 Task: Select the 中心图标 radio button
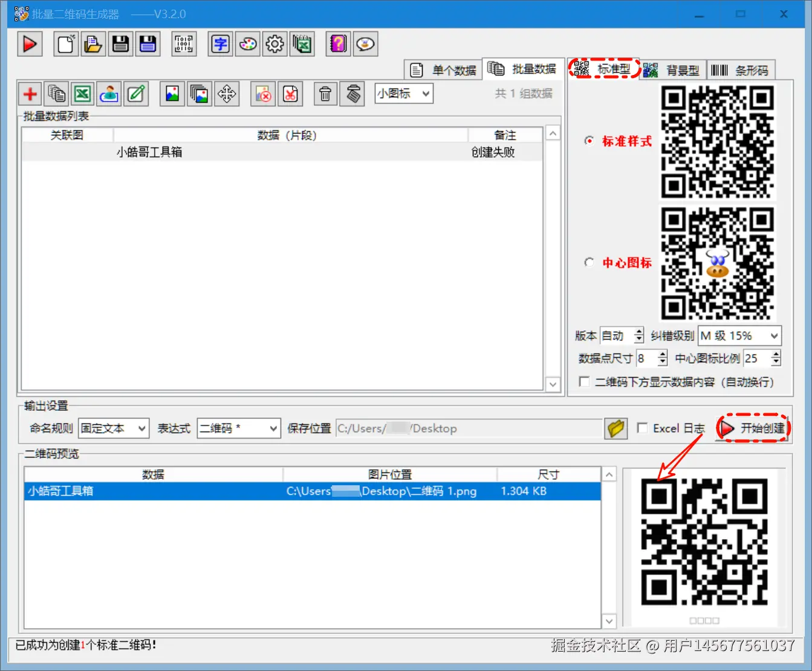click(x=589, y=263)
